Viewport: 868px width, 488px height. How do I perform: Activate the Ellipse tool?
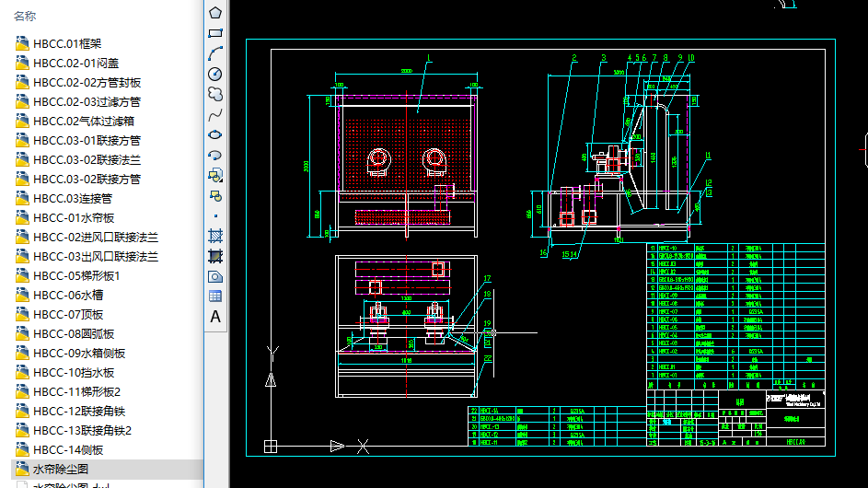(x=215, y=134)
